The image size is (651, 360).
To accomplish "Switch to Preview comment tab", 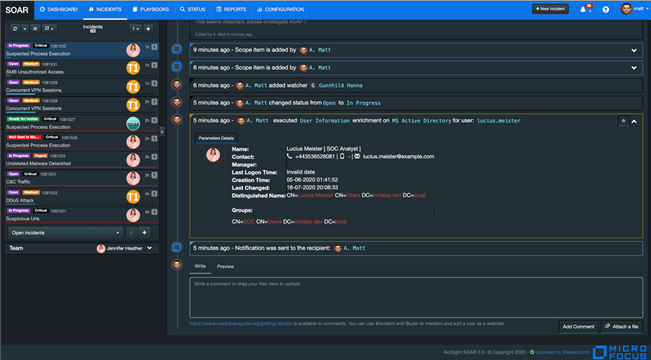I will 225,267.
